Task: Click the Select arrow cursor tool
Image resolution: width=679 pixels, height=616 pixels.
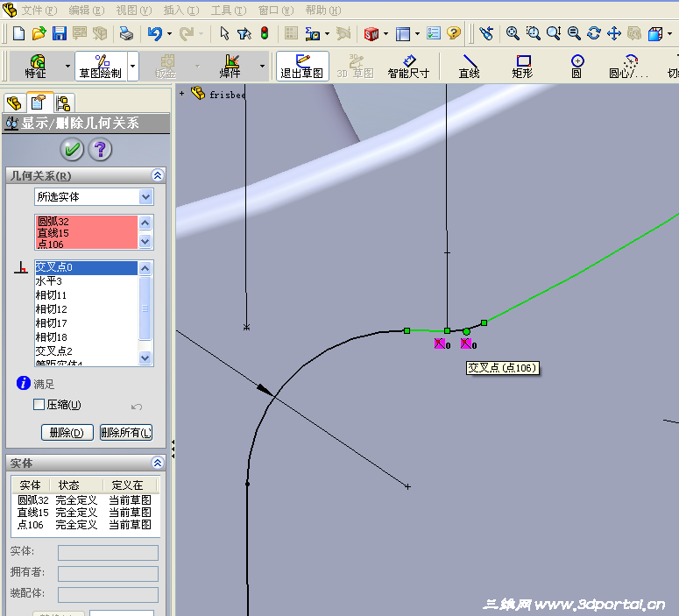Action: (x=224, y=33)
